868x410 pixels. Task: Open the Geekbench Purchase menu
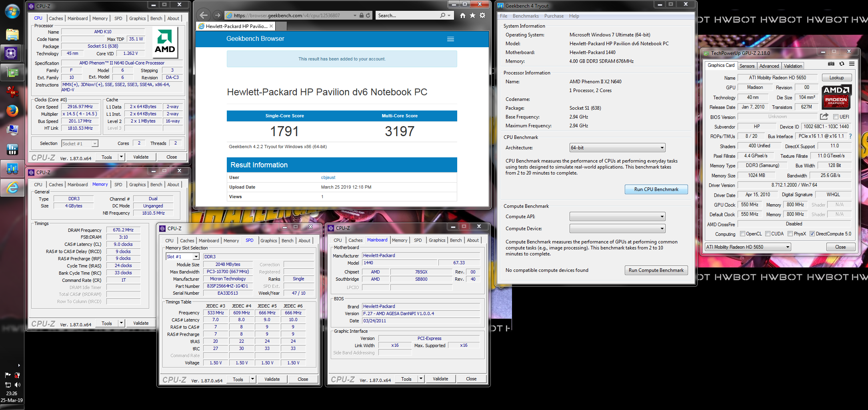click(554, 16)
